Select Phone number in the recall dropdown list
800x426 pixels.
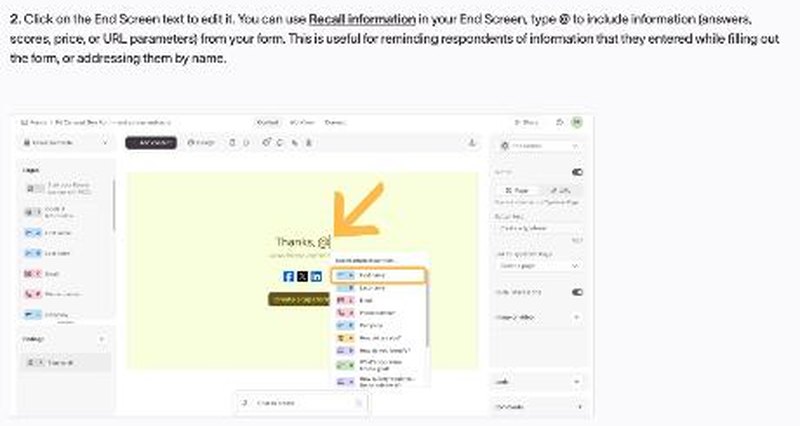click(x=378, y=313)
